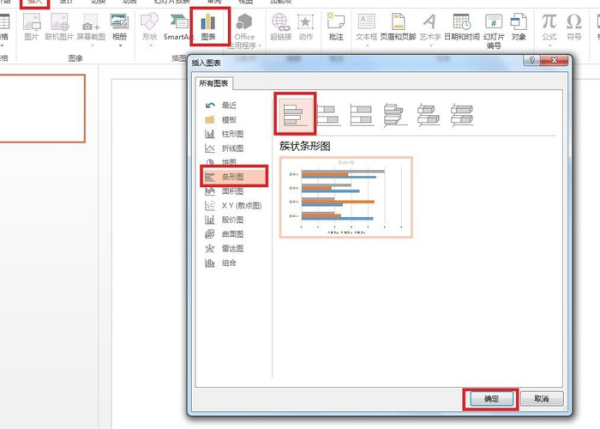Click the 取消 cancel button
Image resolution: width=600 pixels, height=429 pixels.
click(541, 399)
